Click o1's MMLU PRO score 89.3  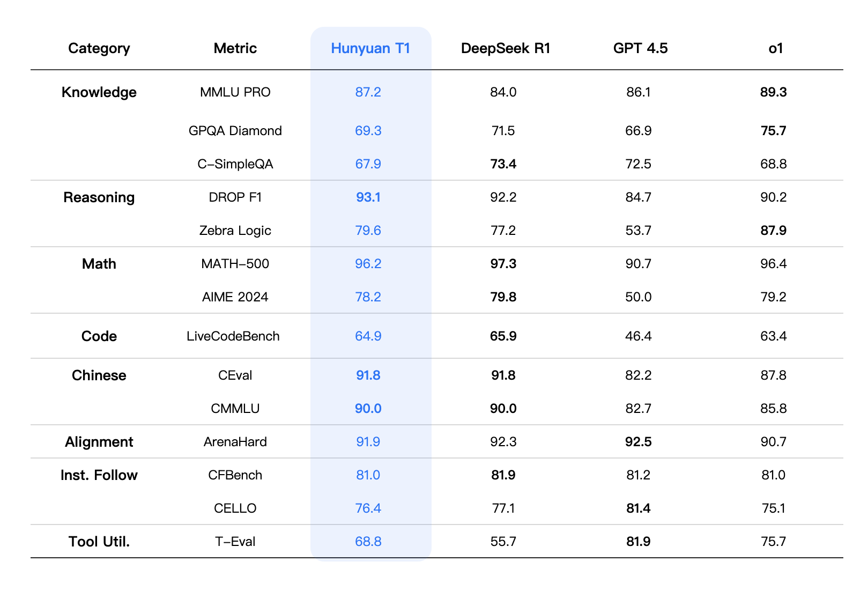[773, 92]
